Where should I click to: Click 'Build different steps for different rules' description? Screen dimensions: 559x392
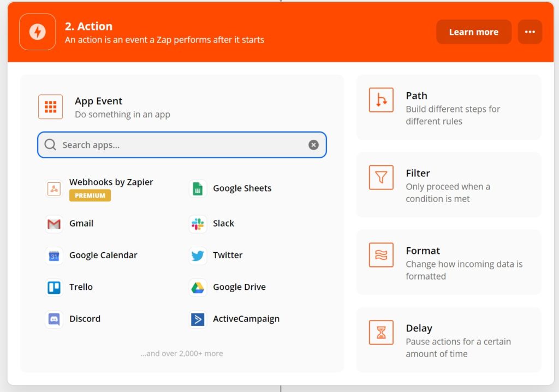point(453,115)
